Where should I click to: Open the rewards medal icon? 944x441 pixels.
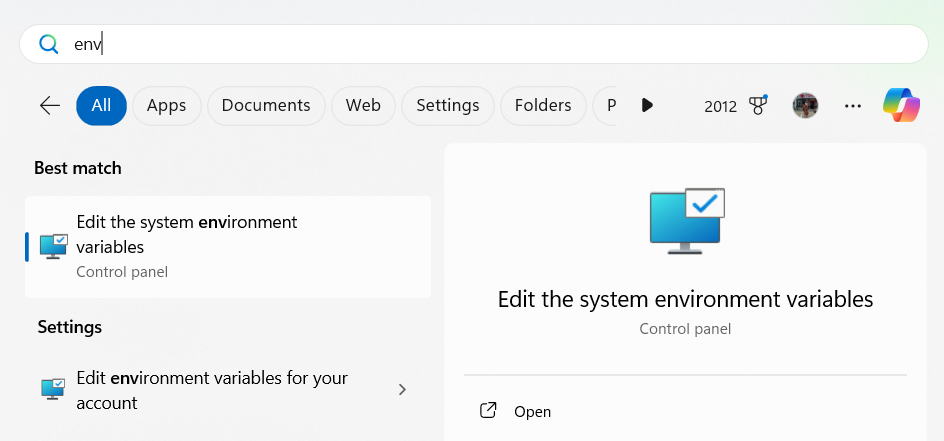(x=759, y=106)
